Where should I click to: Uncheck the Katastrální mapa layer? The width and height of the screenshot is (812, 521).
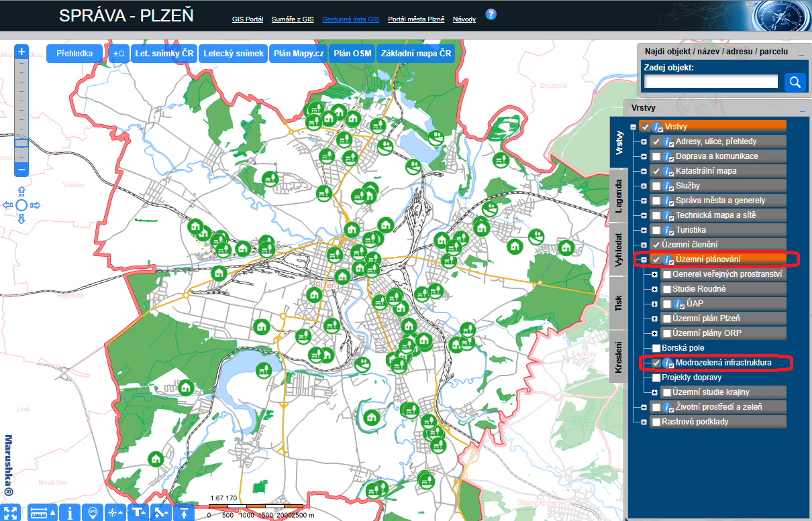tap(656, 171)
